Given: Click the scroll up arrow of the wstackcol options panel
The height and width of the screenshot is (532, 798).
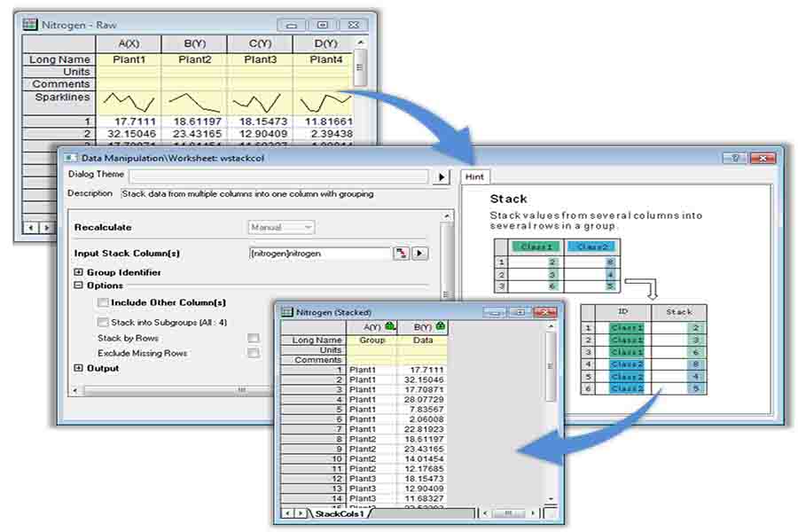Looking at the screenshot, I should pyautogui.click(x=446, y=216).
